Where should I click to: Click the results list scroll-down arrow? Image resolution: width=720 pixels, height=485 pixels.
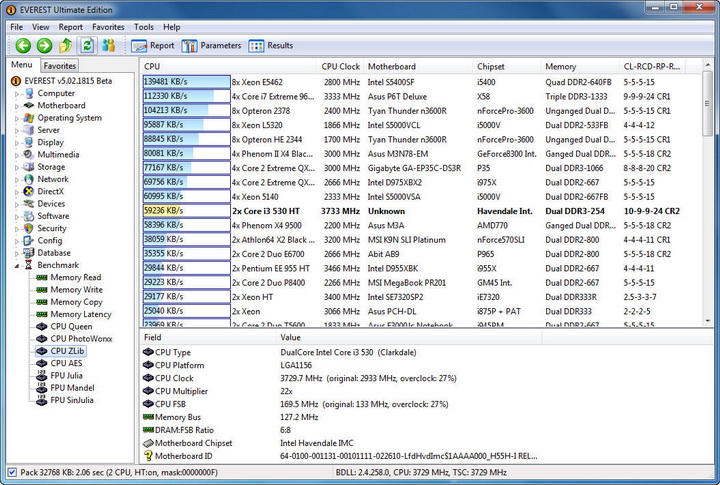point(708,321)
